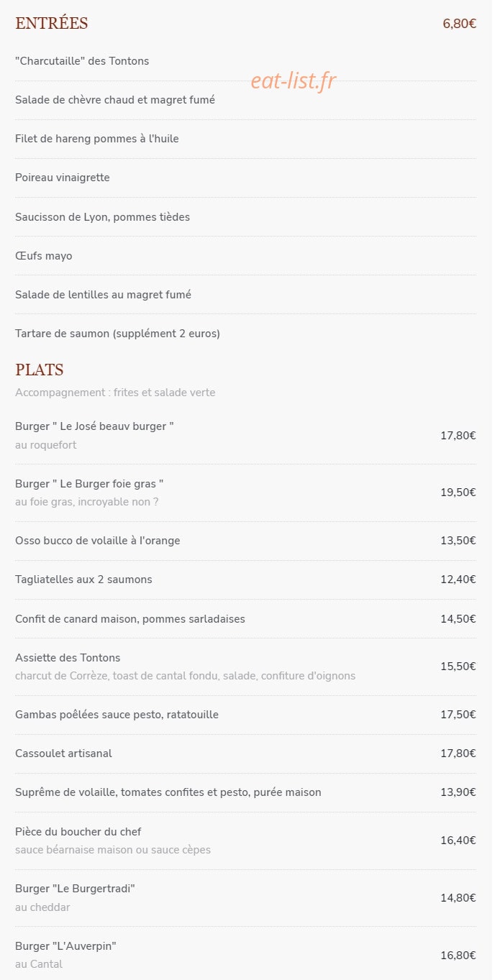Click the Œufs mayo item
Screen dimensions: 495x980
pyautogui.click(x=44, y=256)
